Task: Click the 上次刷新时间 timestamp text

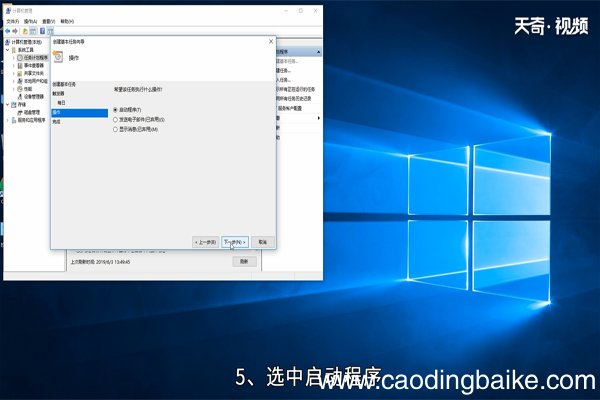Action: click(x=100, y=262)
